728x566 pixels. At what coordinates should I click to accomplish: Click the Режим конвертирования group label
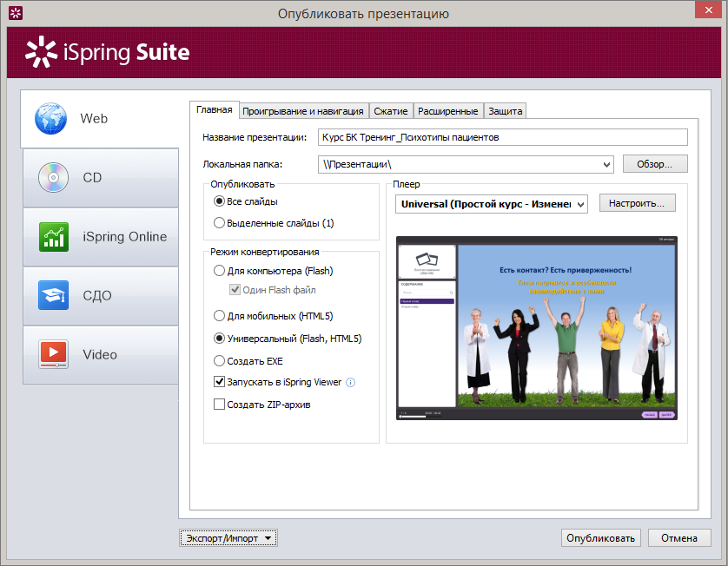pyautogui.click(x=265, y=252)
